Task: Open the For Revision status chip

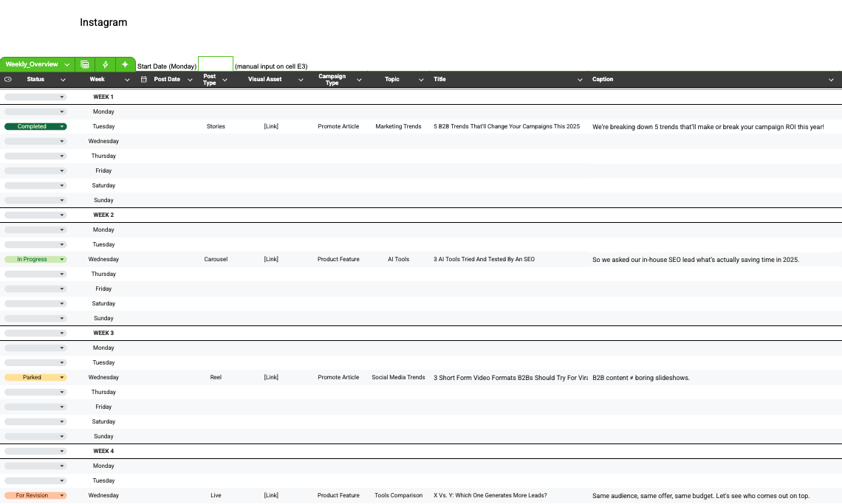Action: tap(35, 495)
